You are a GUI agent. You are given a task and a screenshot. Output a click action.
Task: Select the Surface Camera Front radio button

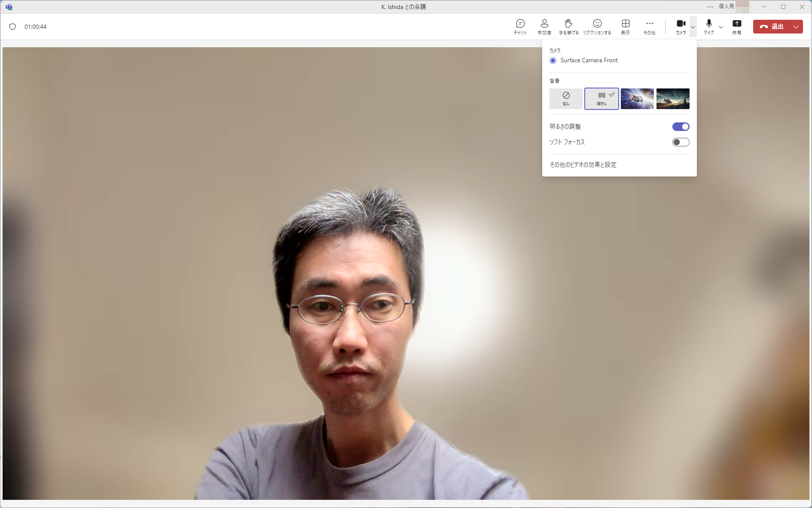click(553, 61)
